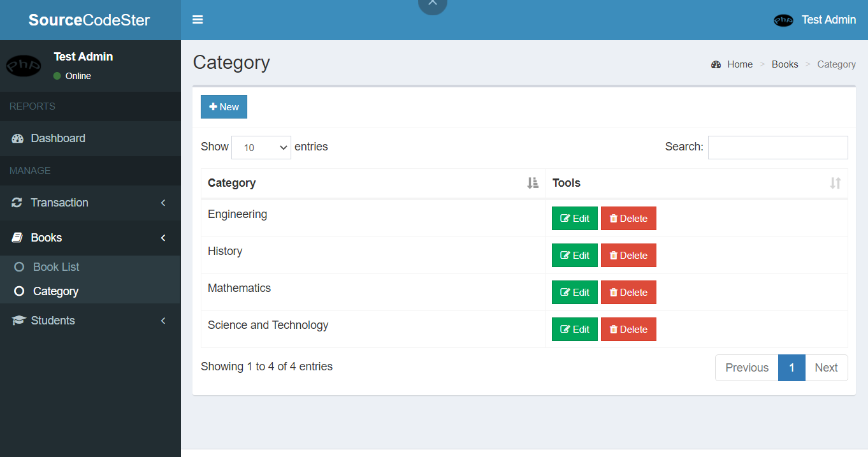Click the sort icon on the Tools column
868x457 pixels.
(835, 183)
